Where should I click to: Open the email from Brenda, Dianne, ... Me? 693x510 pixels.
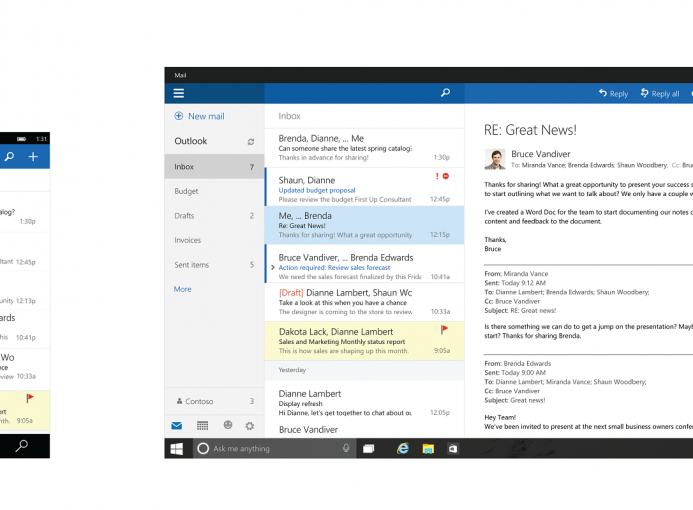(x=364, y=148)
